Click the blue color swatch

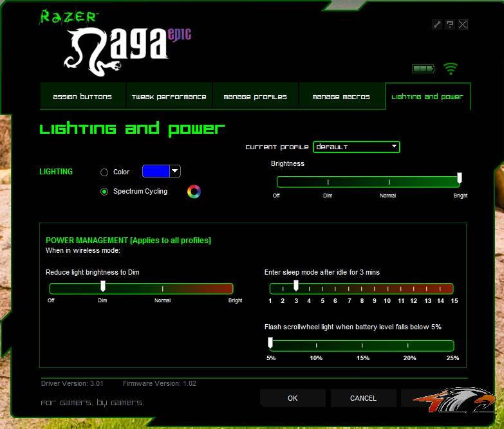[156, 171]
